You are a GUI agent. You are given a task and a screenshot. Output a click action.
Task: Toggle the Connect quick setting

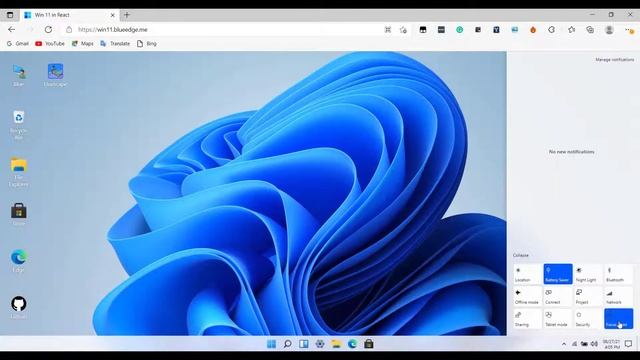coord(558,296)
